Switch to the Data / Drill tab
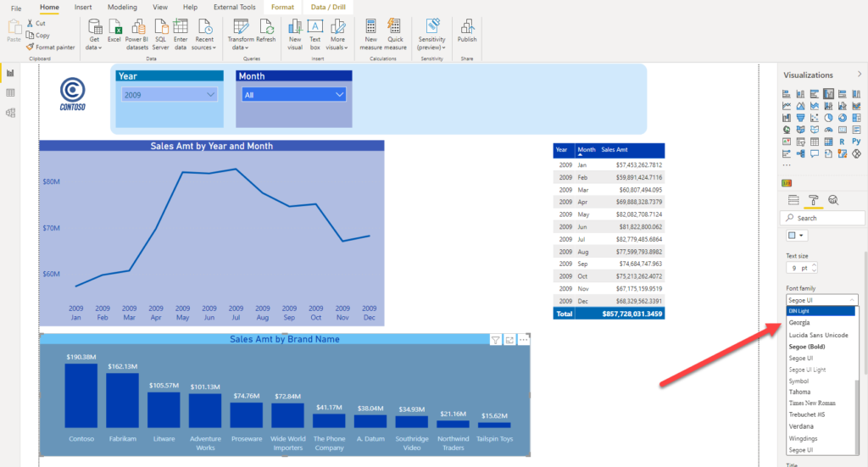The width and height of the screenshot is (868, 467). (328, 7)
